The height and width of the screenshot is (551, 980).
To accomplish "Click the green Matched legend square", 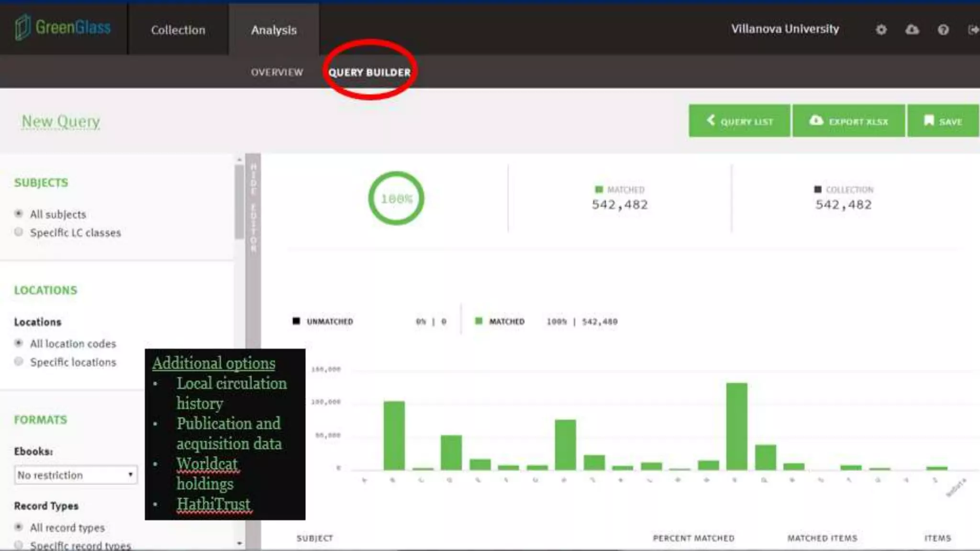I will point(478,321).
